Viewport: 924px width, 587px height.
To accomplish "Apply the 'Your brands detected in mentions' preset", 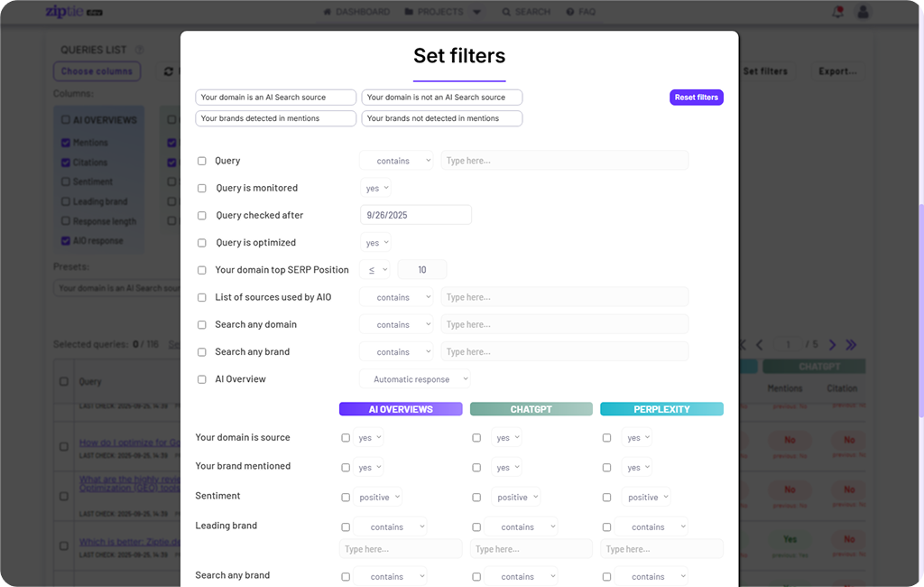I will 275,118.
